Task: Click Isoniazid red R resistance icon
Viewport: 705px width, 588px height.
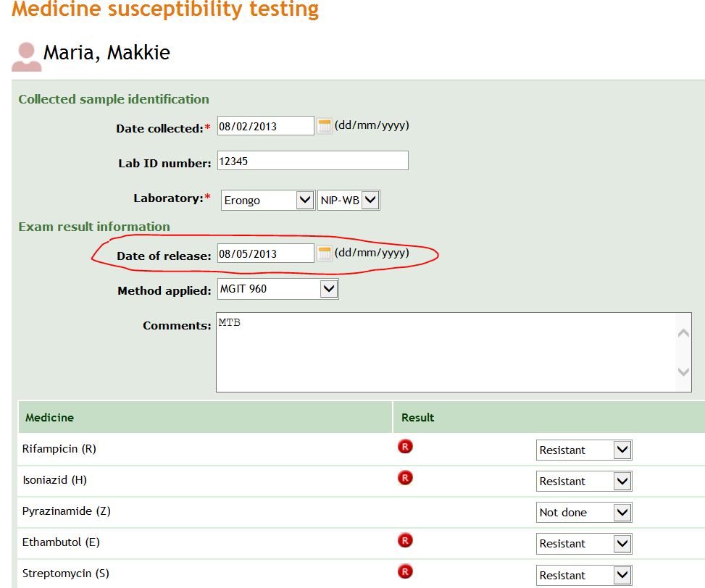Action: [405, 477]
